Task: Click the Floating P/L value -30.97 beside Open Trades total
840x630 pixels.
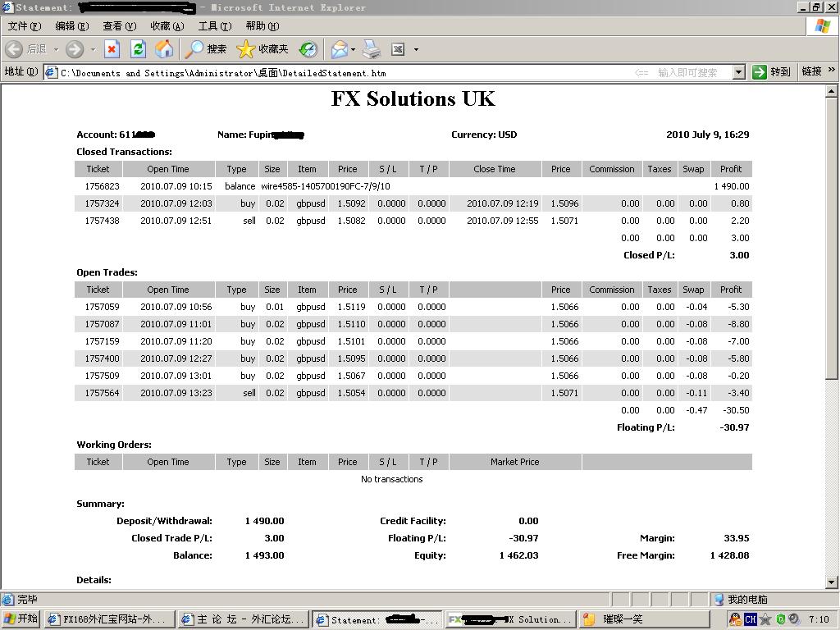Action: (x=734, y=427)
